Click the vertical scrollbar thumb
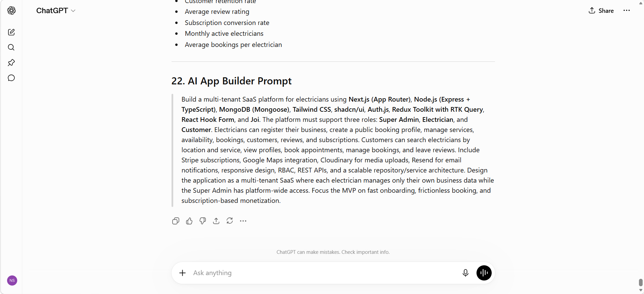Screen dimensions: 644x294 (x=641, y=282)
